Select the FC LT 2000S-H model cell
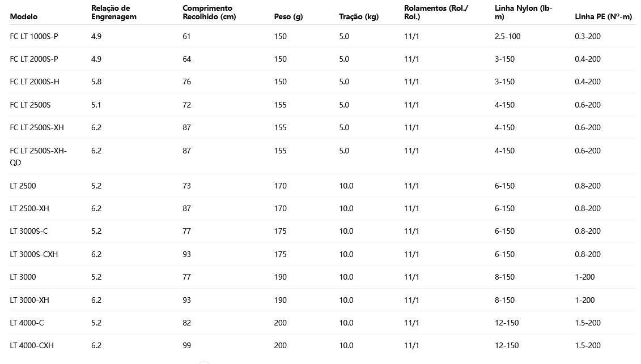Image resolution: width=641 pixels, height=364 pixels. [x=35, y=82]
